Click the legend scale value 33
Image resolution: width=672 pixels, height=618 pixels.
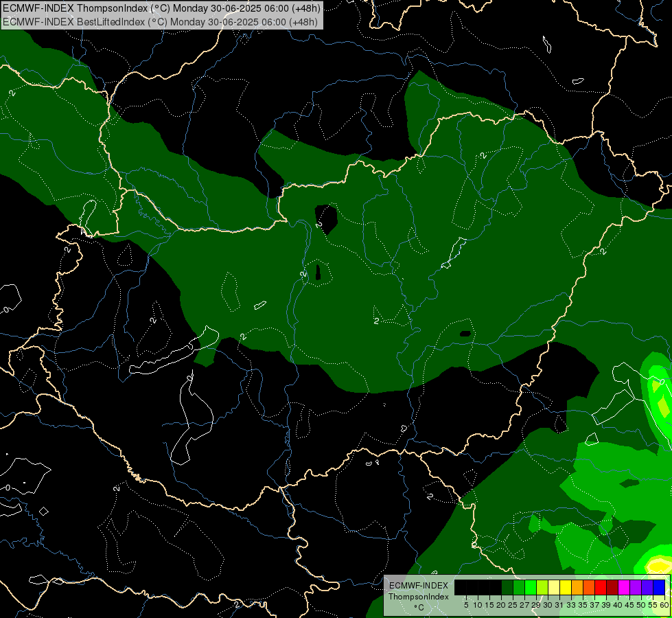[x=571, y=605]
